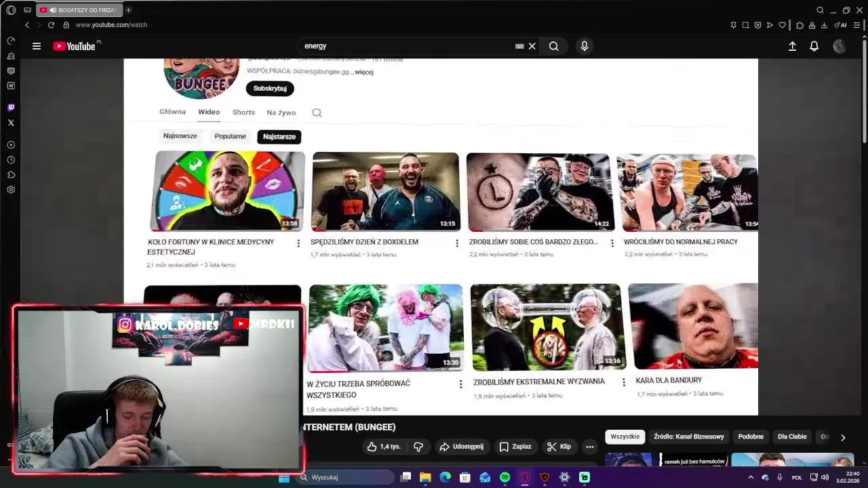Like the video with thumbs-up 1,4 tys.
868x488 pixels.
point(384,447)
